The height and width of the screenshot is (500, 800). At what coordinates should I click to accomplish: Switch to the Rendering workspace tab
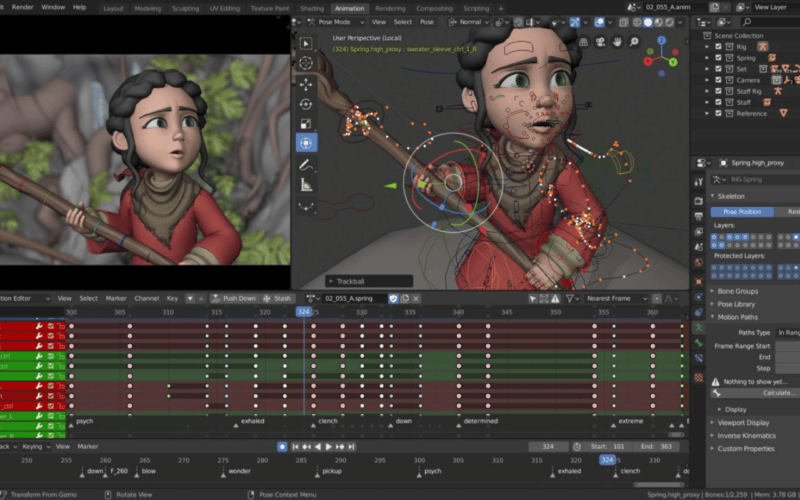[x=390, y=8]
